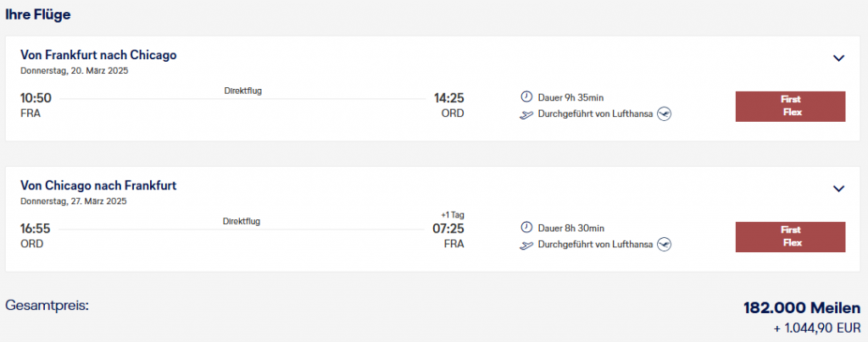This screenshot has width=868, height=342.
Task: Expand the Frankfurt to Chicago flight details
Action: pos(838,58)
